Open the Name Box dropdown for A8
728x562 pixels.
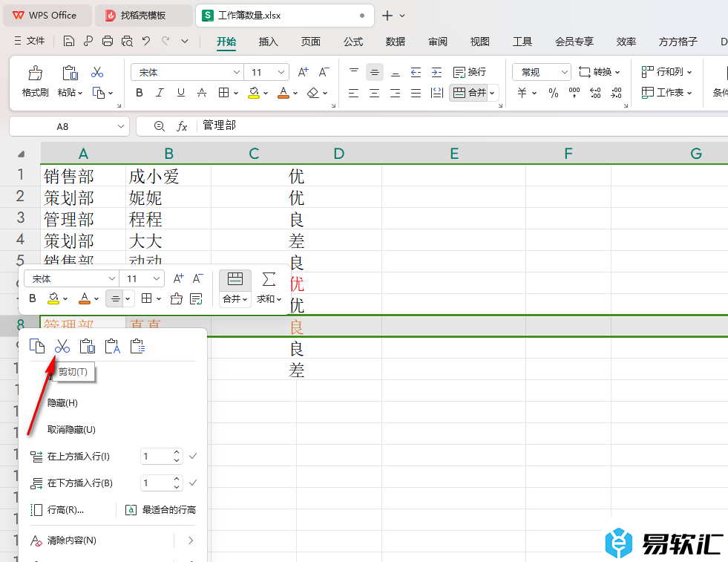point(121,126)
